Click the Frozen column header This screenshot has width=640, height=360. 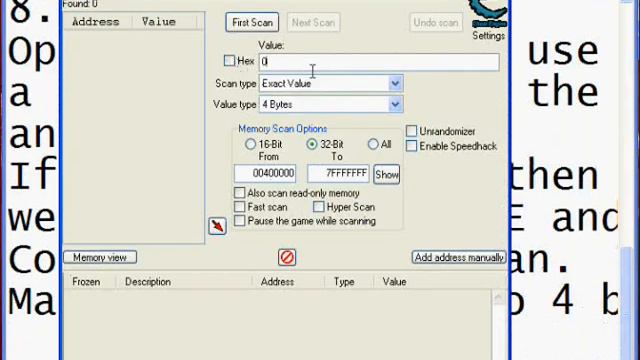tap(90, 282)
